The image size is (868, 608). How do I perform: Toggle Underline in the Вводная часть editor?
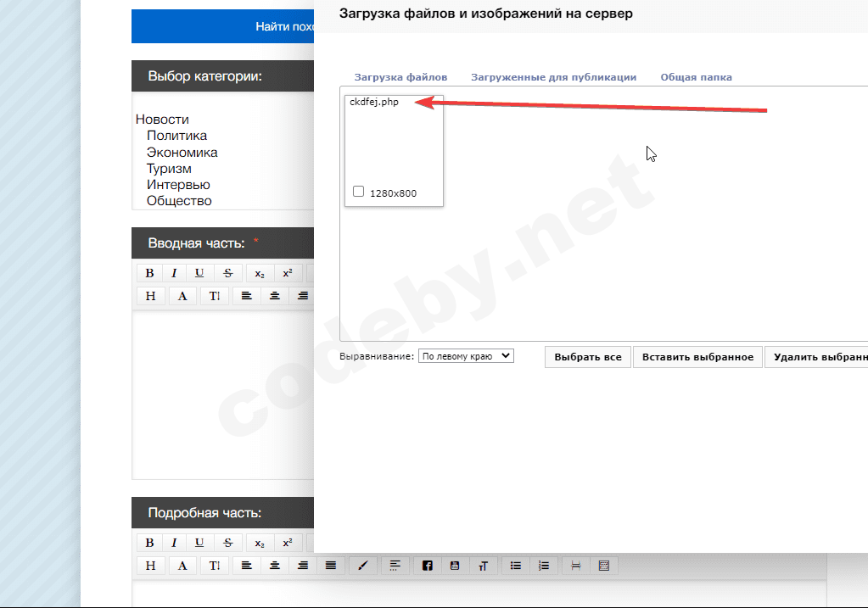point(199,273)
